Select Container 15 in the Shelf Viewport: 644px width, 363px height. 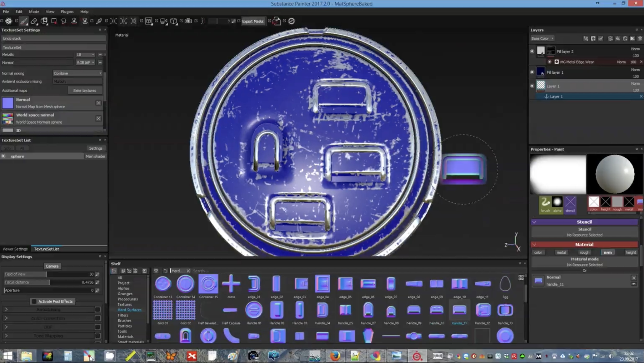pos(209,286)
